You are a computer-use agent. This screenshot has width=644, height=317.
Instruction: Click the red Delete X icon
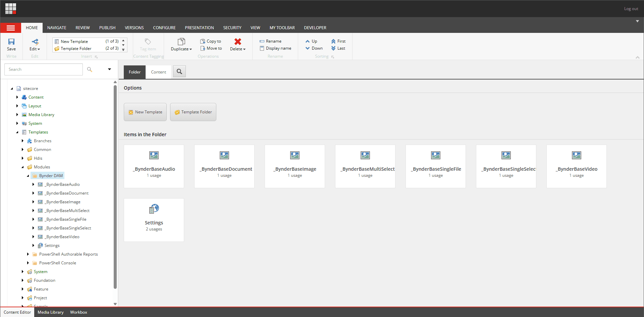(x=238, y=42)
